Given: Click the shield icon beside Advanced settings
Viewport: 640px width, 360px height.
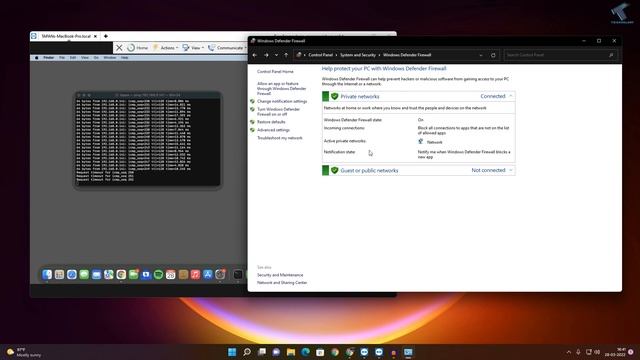Looking at the screenshot, I should tap(252, 130).
